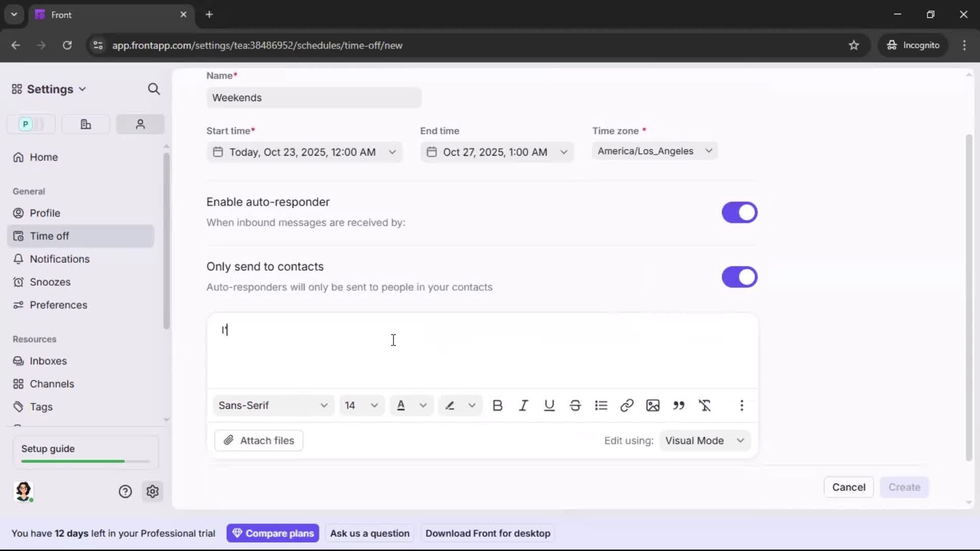Click the Weekends name field

[314, 97]
